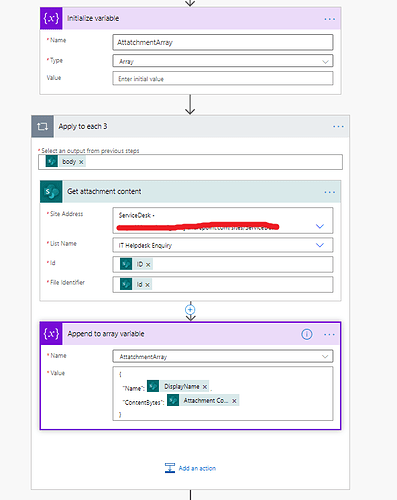397x500 pixels.
Task: Collapse the Append to array variable header
Action: 190,334
